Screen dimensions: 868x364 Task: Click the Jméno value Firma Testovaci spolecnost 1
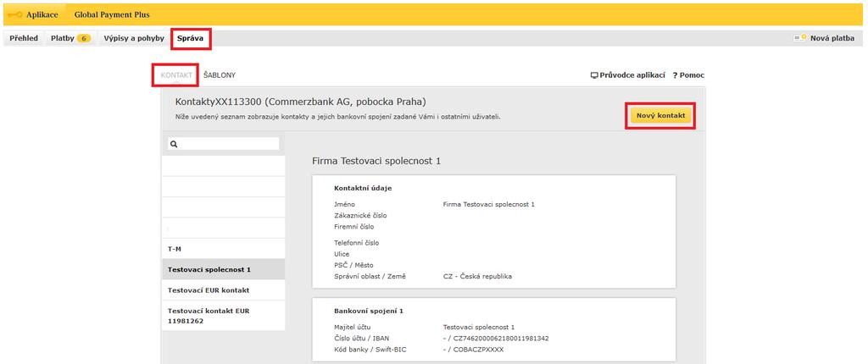pyautogui.click(x=489, y=204)
